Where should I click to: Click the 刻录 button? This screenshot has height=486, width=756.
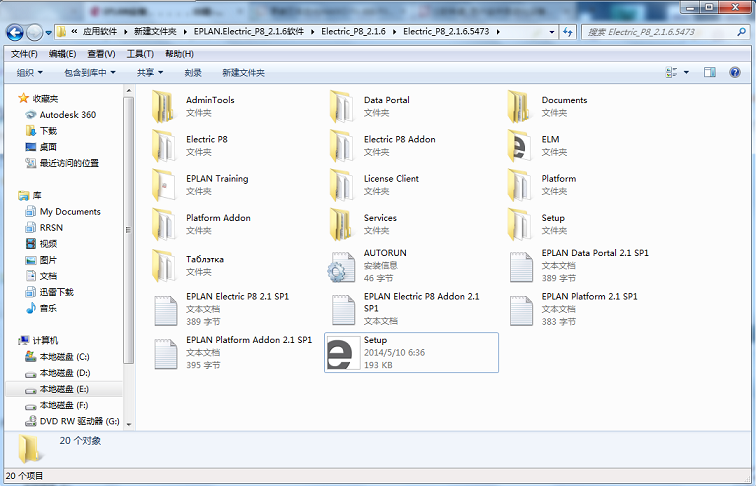[x=193, y=72]
